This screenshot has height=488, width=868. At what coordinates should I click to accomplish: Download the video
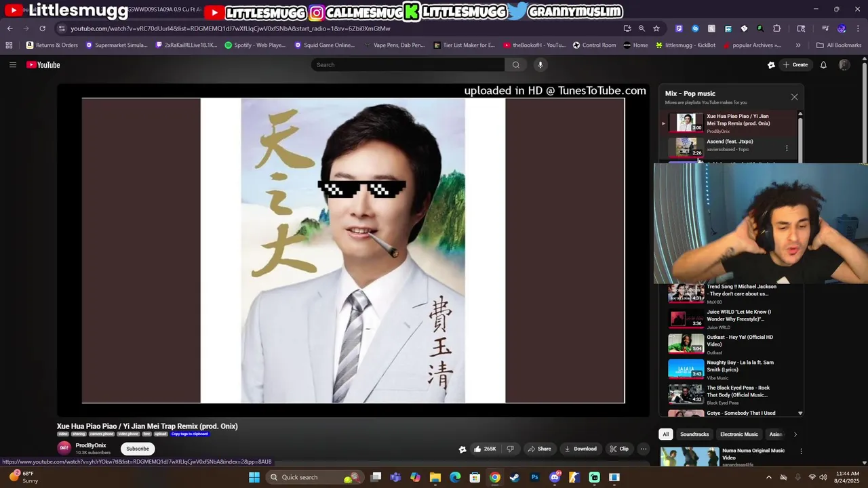tap(580, 449)
